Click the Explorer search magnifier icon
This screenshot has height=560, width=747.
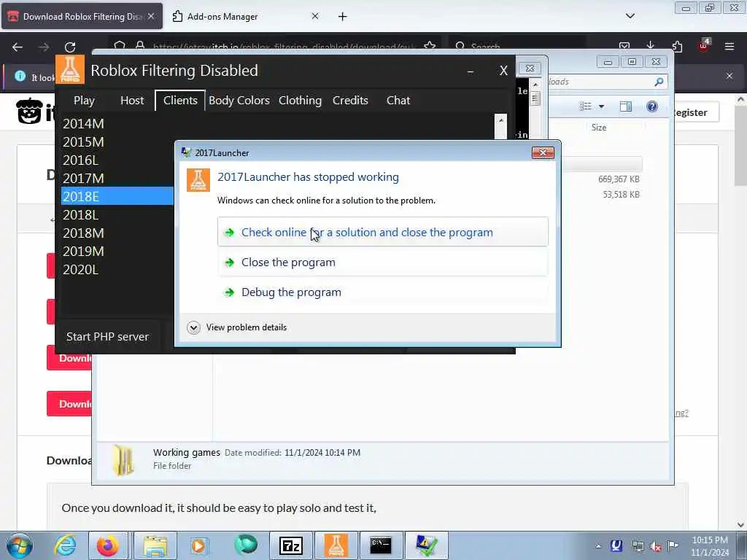pyautogui.click(x=659, y=82)
